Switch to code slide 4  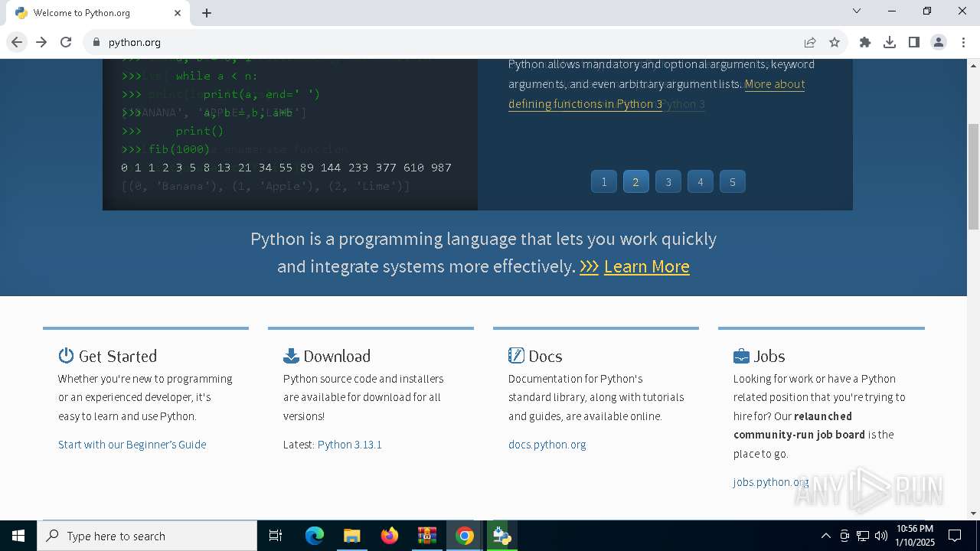click(700, 181)
